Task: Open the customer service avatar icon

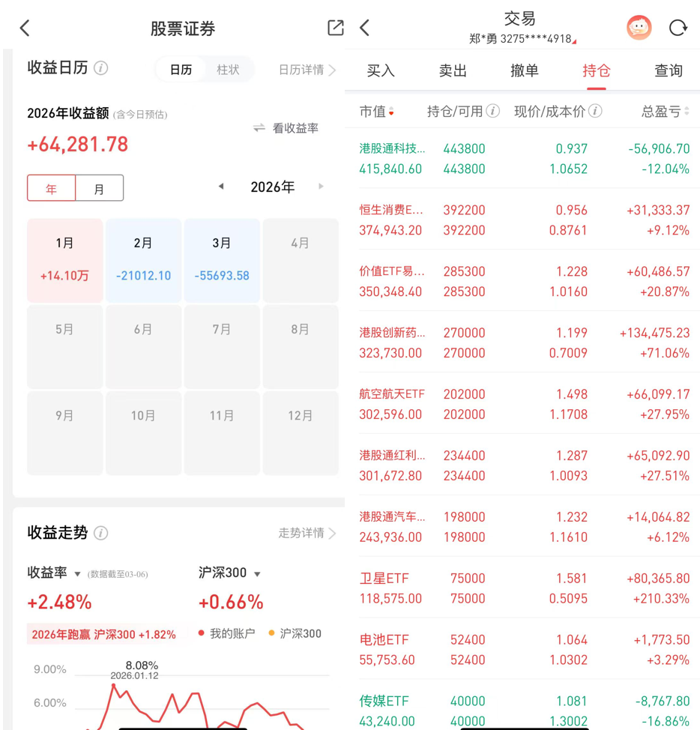Action: pyautogui.click(x=639, y=28)
